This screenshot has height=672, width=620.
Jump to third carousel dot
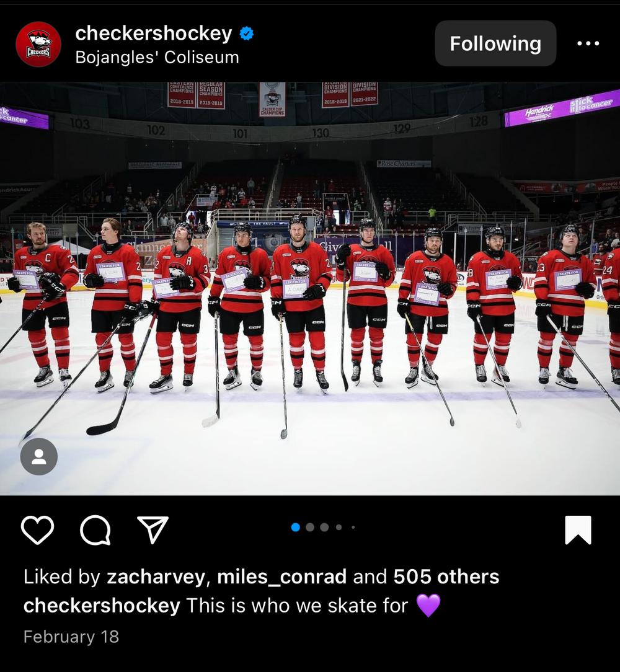325,527
